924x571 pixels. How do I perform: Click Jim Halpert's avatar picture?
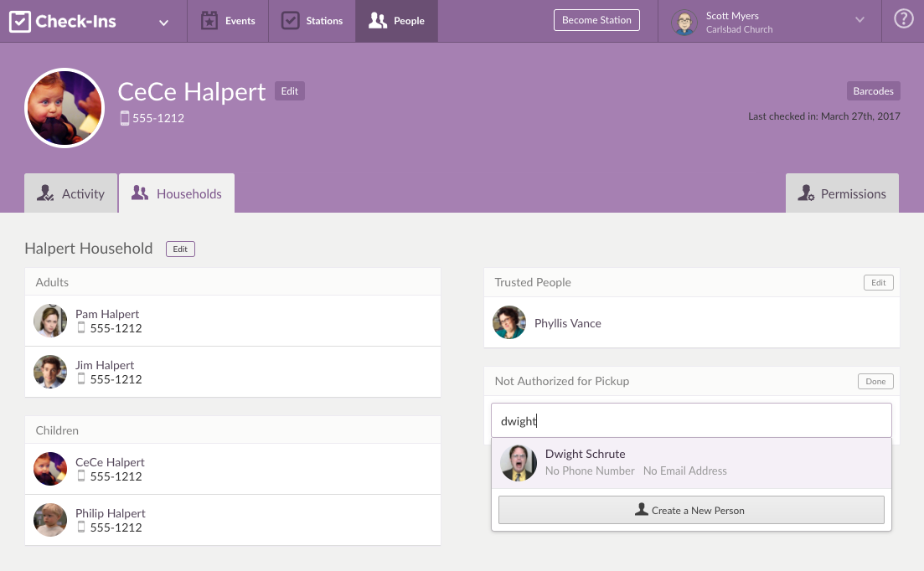coord(50,372)
